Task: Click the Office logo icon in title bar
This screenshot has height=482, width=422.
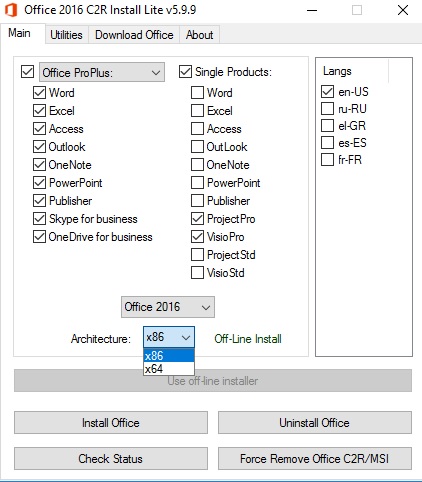Action: tap(11, 10)
